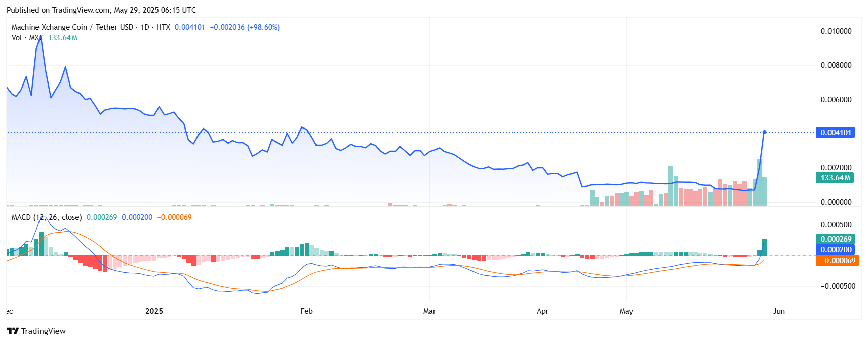Viewport: 868px width, 342px height.
Task: Select the MACD (12, 26, close) indicator label
Action: click(x=46, y=217)
